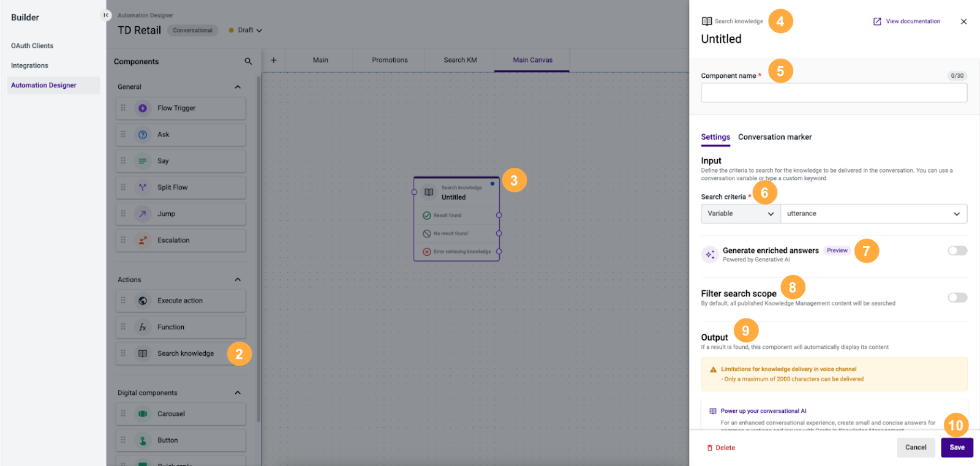Viewport: 980px width, 466px height.
Task: Click the Say component label
Action: click(x=163, y=161)
